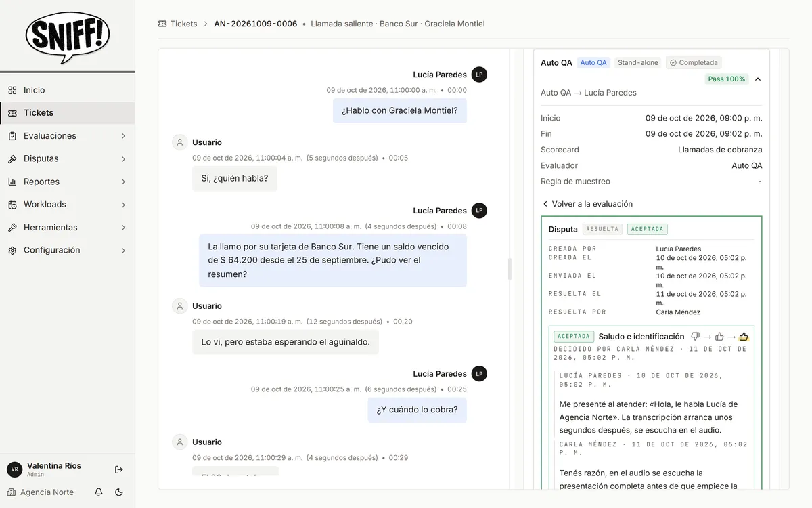Click the message Sí, ¿quién habla?
812x508 pixels.
(x=235, y=179)
